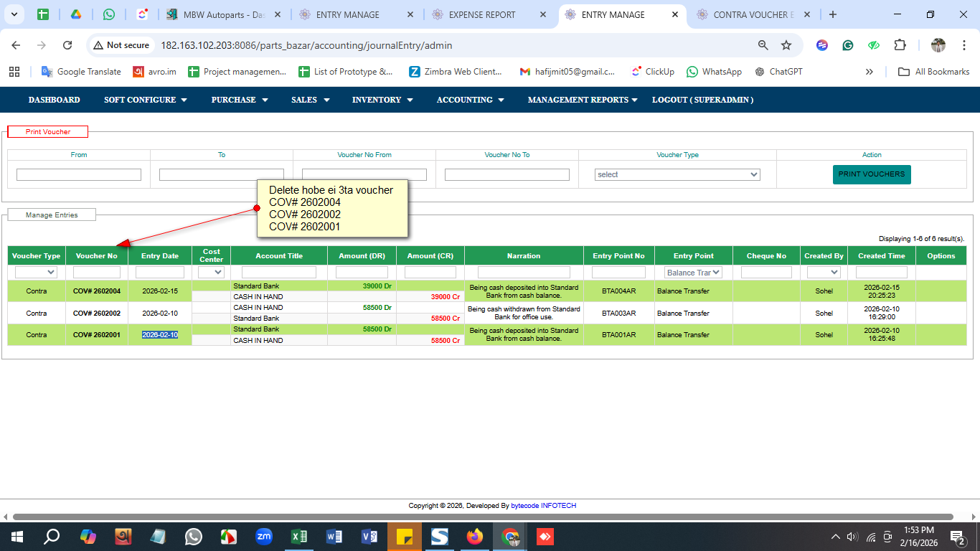Open the Entry Point filter dropdown
The height and width of the screenshot is (551, 980).
tap(693, 273)
